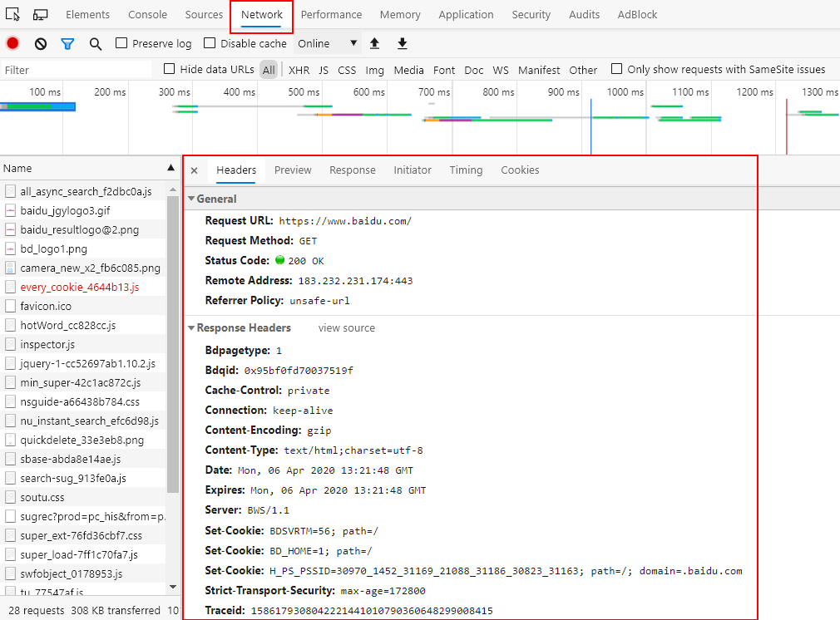
Task: Click the 100 ms overview timeline bar
Action: (37, 106)
